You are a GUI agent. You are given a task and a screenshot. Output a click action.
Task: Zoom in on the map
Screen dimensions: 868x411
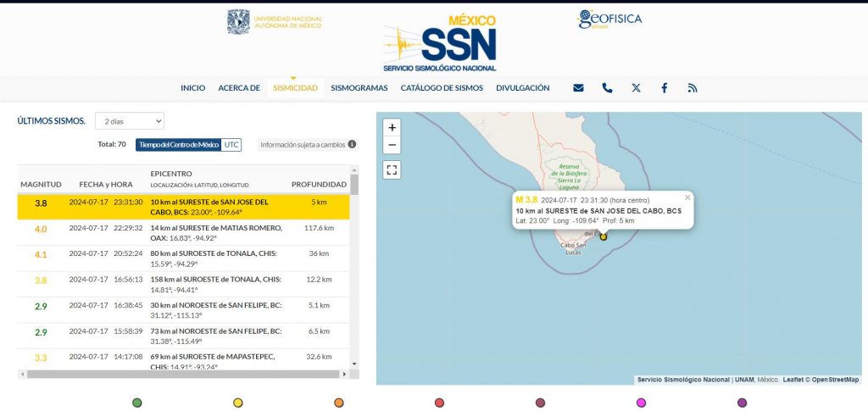[392, 127]
